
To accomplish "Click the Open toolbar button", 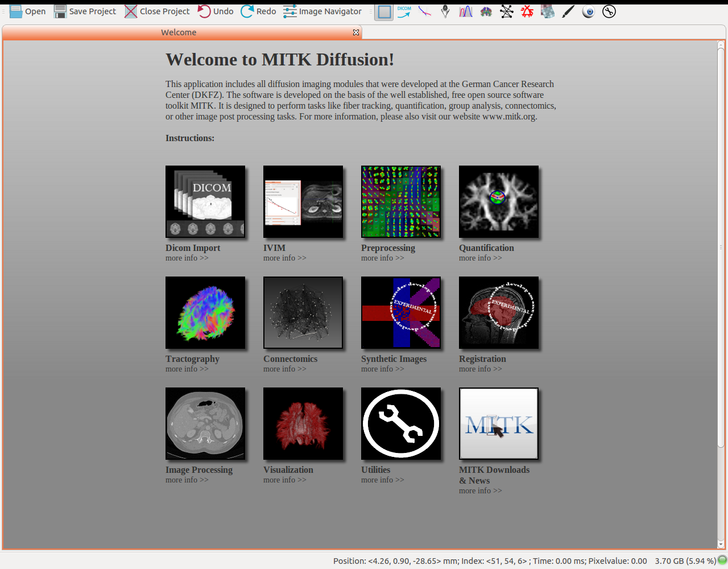I will (27, 11).
